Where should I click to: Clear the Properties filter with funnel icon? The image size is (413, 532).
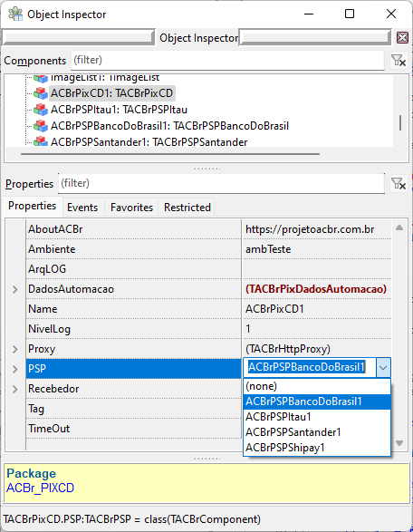399,184
